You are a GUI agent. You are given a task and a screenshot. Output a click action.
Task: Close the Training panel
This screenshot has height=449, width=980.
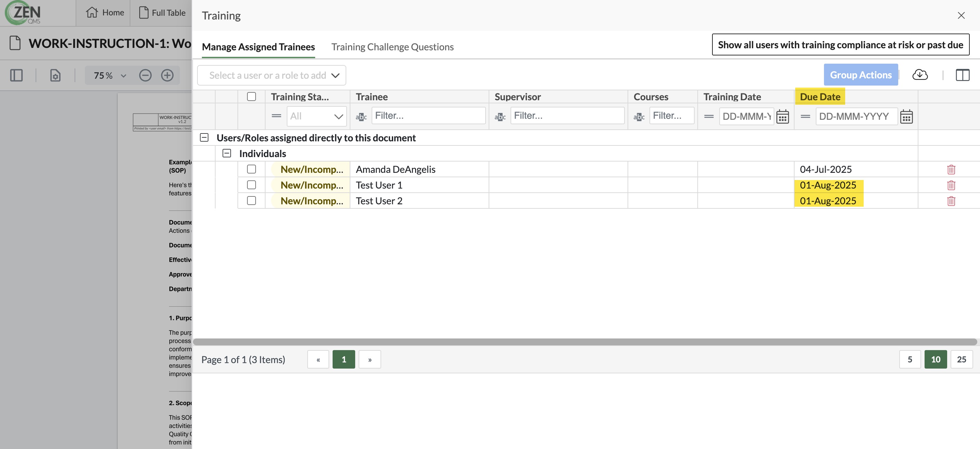[x=961, y=16]
